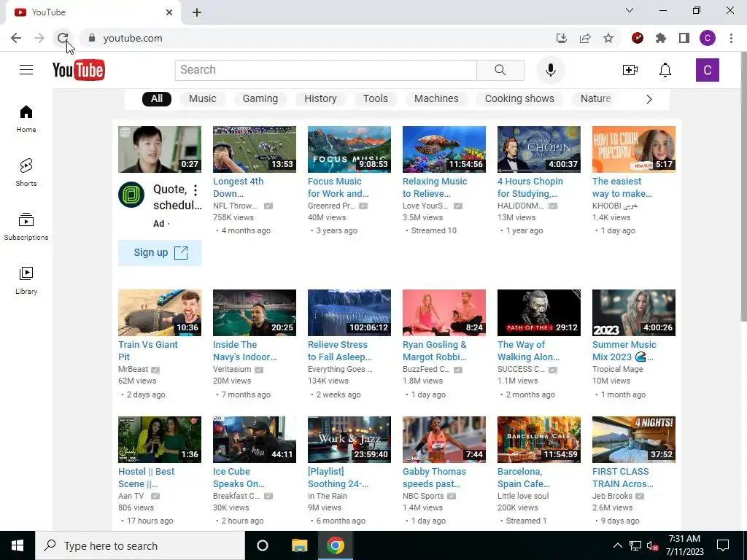747x560 pixels.
Task: Open Library in the sidebar
Action: (x=26, y=281)
